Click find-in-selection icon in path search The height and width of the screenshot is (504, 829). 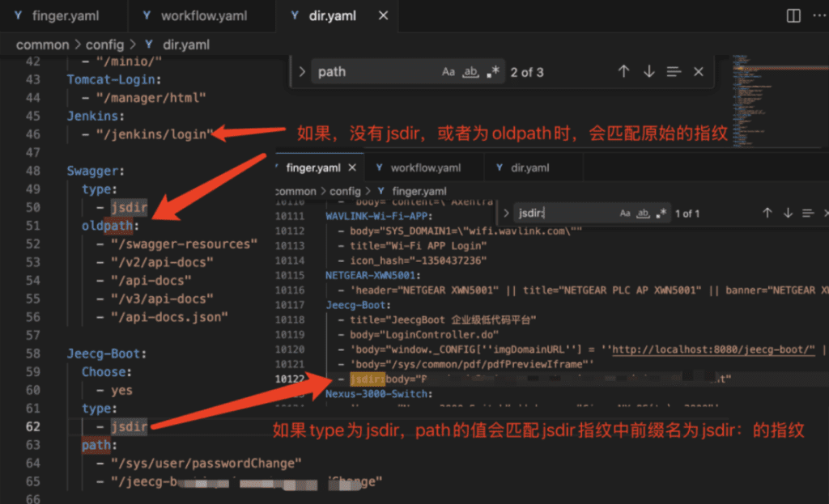click(x=674, y=72)
